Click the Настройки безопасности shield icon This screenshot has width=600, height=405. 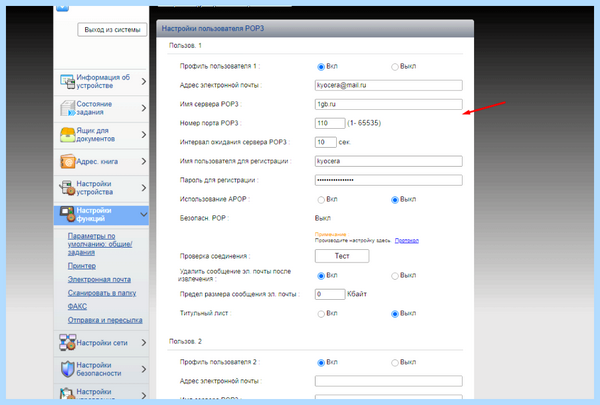click(x=67, y=369)
